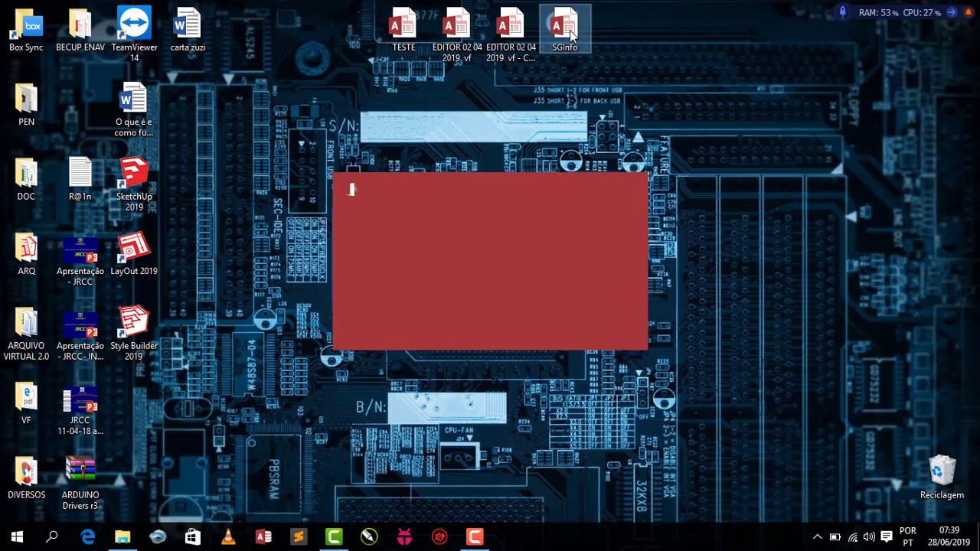This screenshot has height=551, width=980.
Task: Open 'EDITOR 02 04 2019 vf - C...' database
Action: point(511,34)
